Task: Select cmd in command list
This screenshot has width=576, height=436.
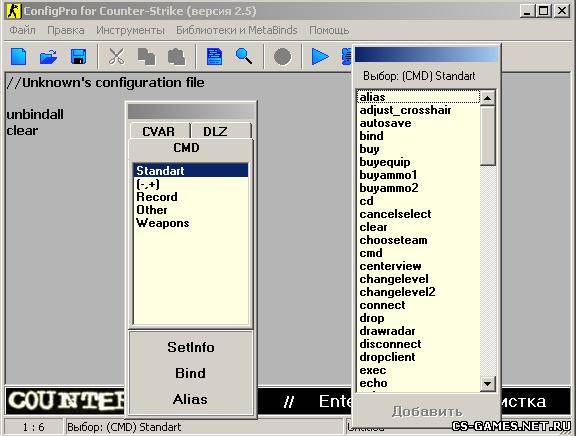Action: tap(418, 253)
